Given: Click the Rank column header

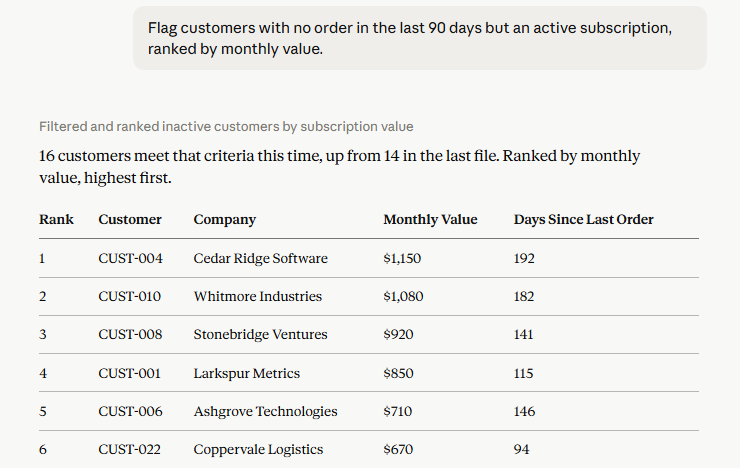Looking at the screenshot, I should pos(56,219).
